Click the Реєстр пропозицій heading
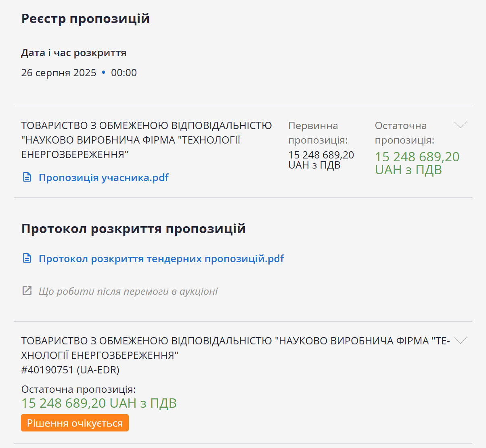Image resolution: width=486 pixels, height=448 pixels. point(85,19)
